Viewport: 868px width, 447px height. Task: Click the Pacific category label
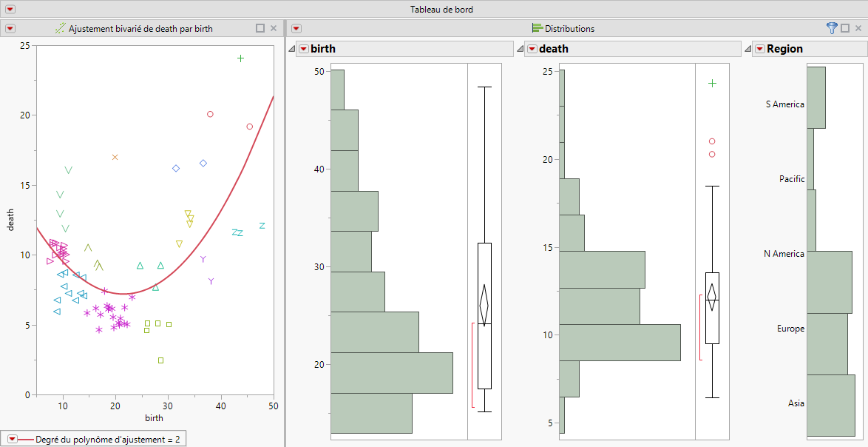792,179
